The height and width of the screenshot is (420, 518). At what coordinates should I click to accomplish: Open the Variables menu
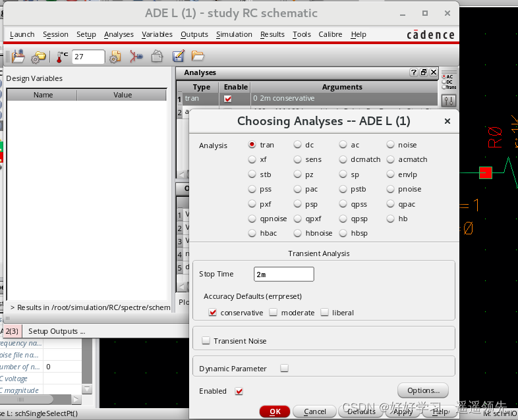tap(157, 34)
